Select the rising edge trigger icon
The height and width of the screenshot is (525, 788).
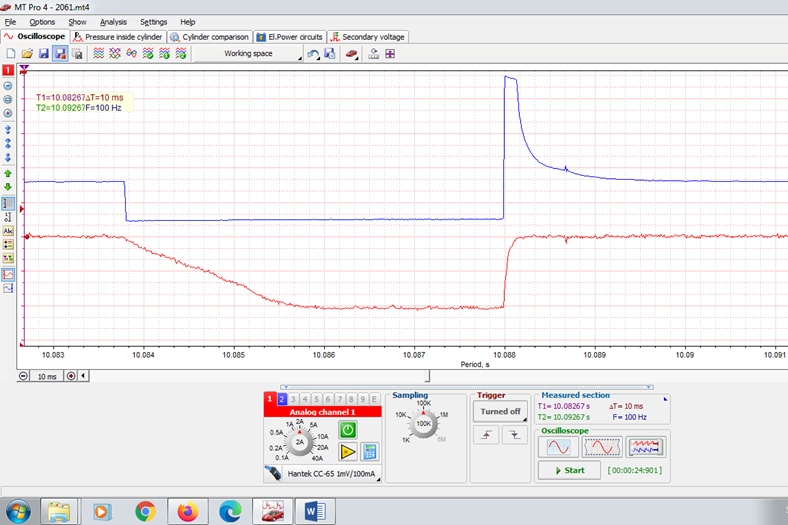(487, 436)
